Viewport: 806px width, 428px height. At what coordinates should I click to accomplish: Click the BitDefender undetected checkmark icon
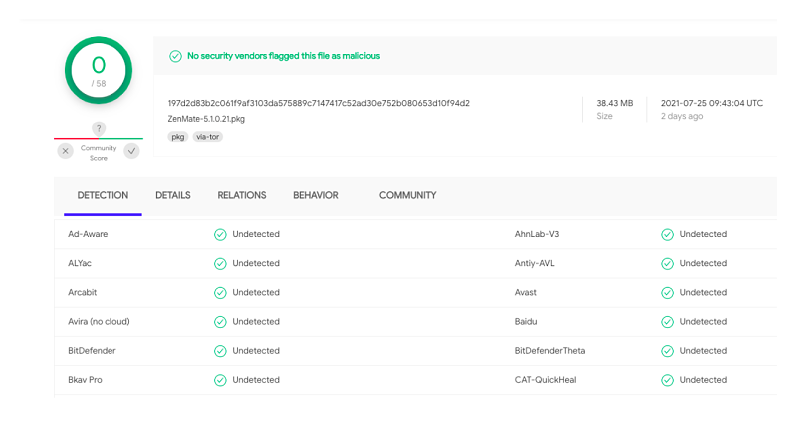(220, 351)
